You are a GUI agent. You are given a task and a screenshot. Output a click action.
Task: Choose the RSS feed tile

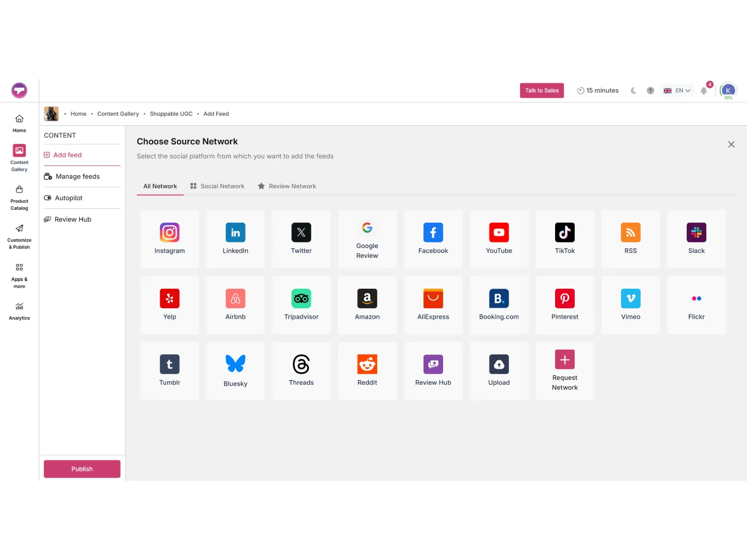631,239
